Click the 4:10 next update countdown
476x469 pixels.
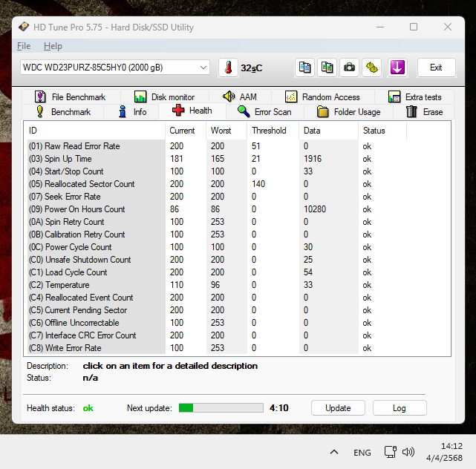pos(279,408)
